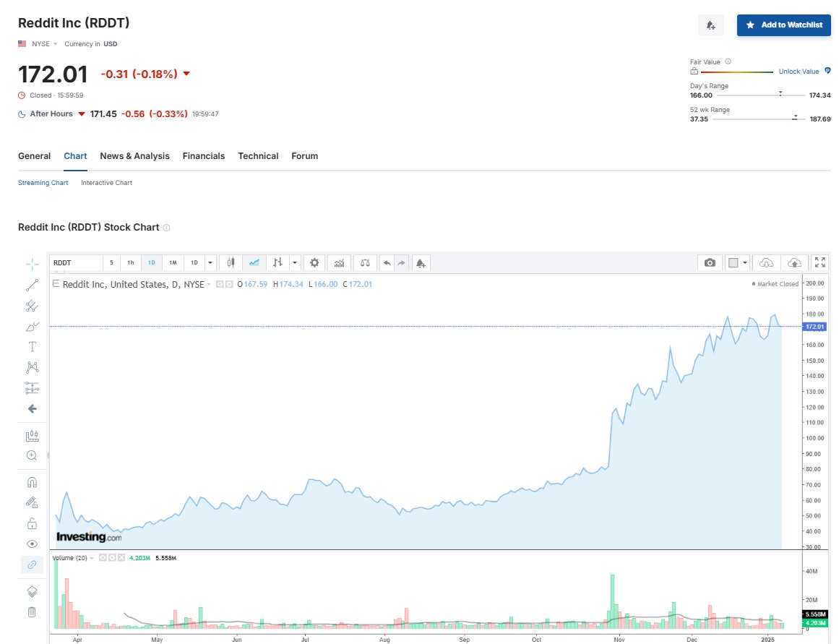The image size is (839, 644).
Task: Select the trend line drawing tool
Action: tap(32, 285)
